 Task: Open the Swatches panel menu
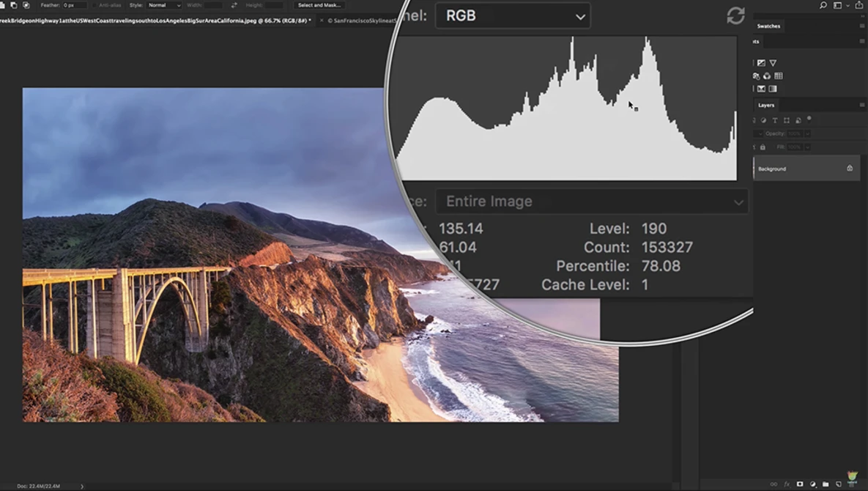click(862, 26)
